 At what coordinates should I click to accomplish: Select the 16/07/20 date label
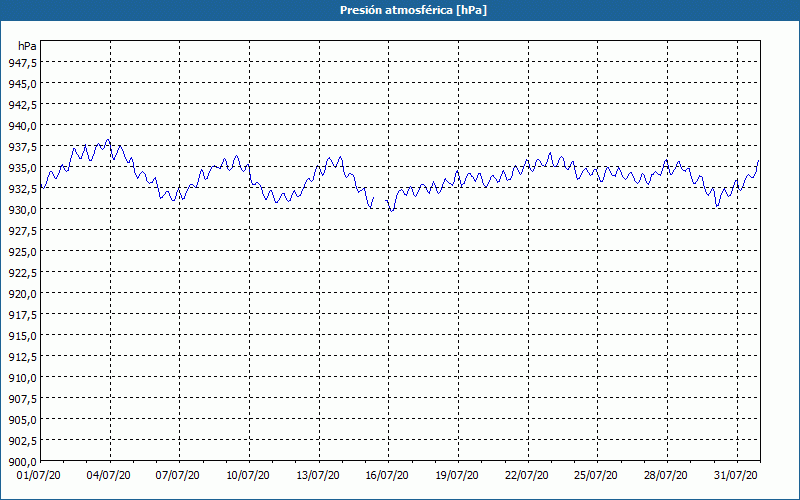pos(386,475)
